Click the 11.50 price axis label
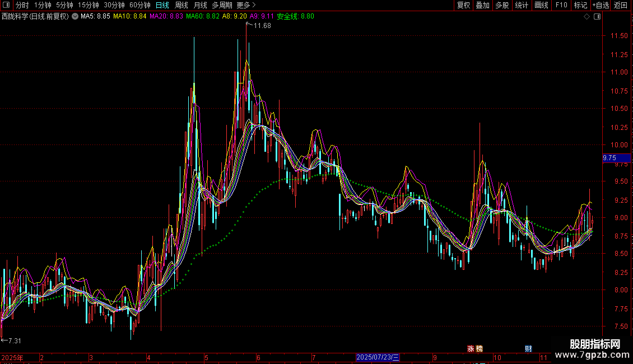This screenshot has height=364, width=633. click(x=619, y=36)
